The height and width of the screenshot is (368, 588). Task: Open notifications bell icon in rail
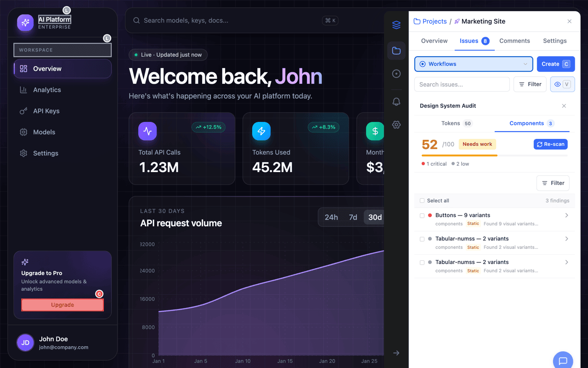(x=396, y=102)
